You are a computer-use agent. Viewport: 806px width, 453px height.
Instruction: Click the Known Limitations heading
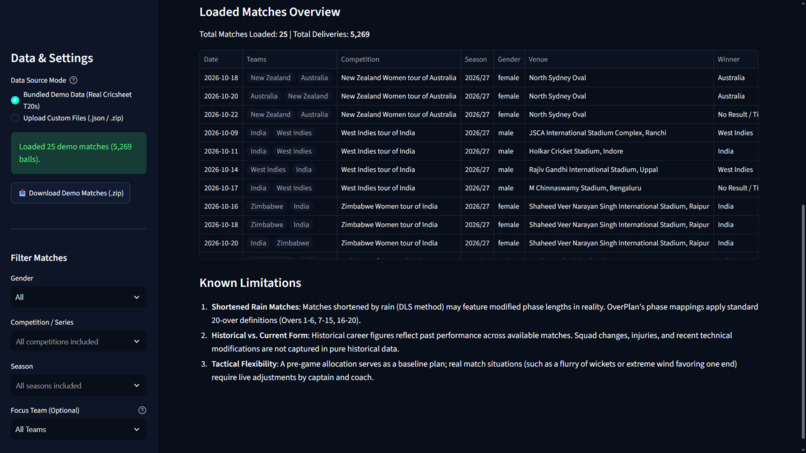pyautogui.click(x=250, y=283)
